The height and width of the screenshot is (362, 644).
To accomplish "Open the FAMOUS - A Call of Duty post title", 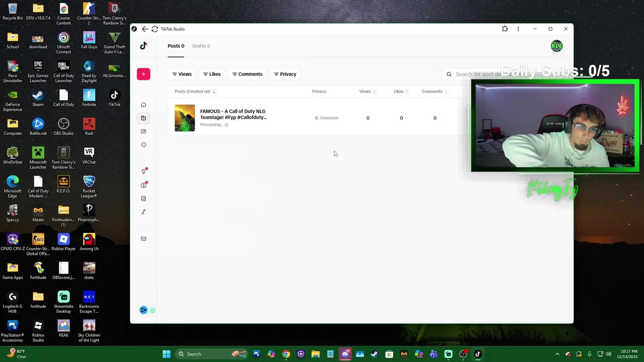I will pos(233,114).
